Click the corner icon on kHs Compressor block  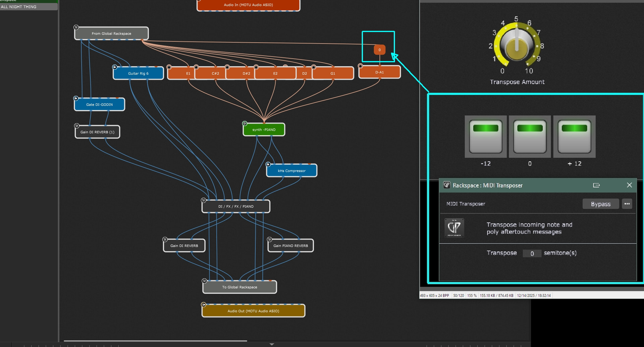(x=268, y=164)
